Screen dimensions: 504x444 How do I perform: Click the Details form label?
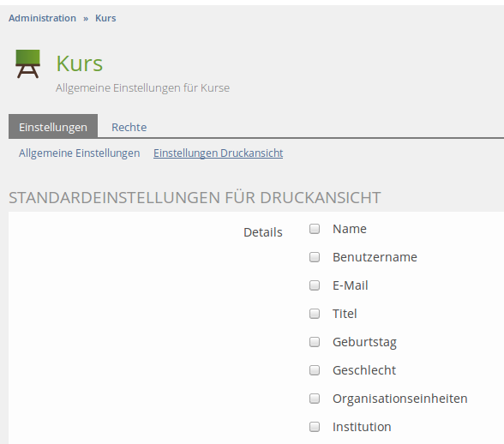[x=263, y=232]
